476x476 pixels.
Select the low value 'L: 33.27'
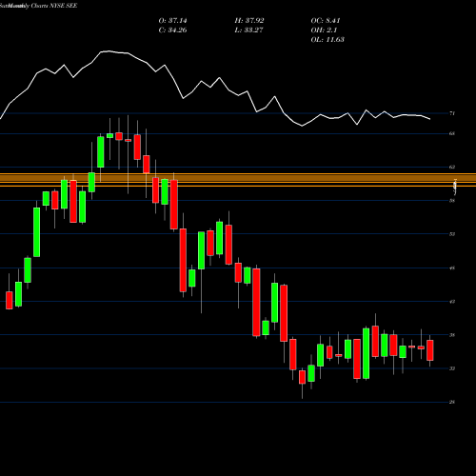pyautogui.click(x=248, y=30)
